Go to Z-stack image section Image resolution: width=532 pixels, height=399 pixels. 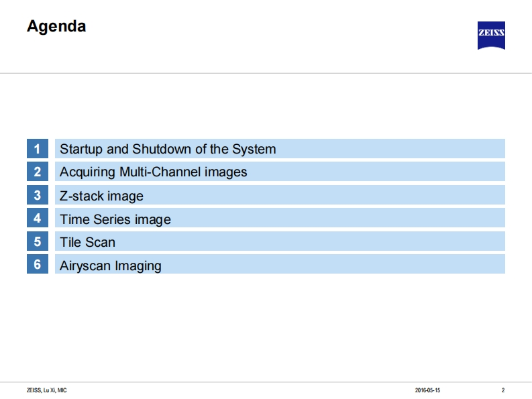pos(101,196)
